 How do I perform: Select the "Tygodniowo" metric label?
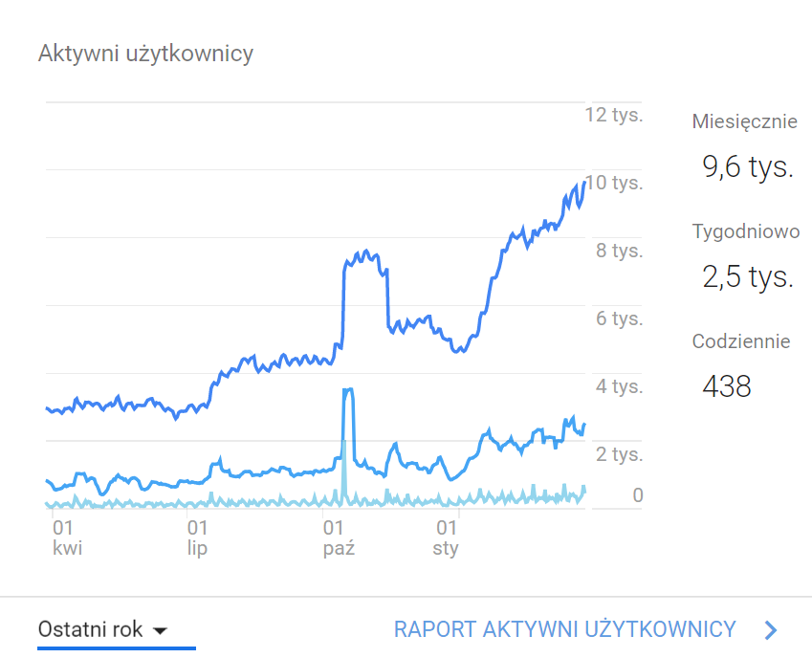click(x=746, y=231)
